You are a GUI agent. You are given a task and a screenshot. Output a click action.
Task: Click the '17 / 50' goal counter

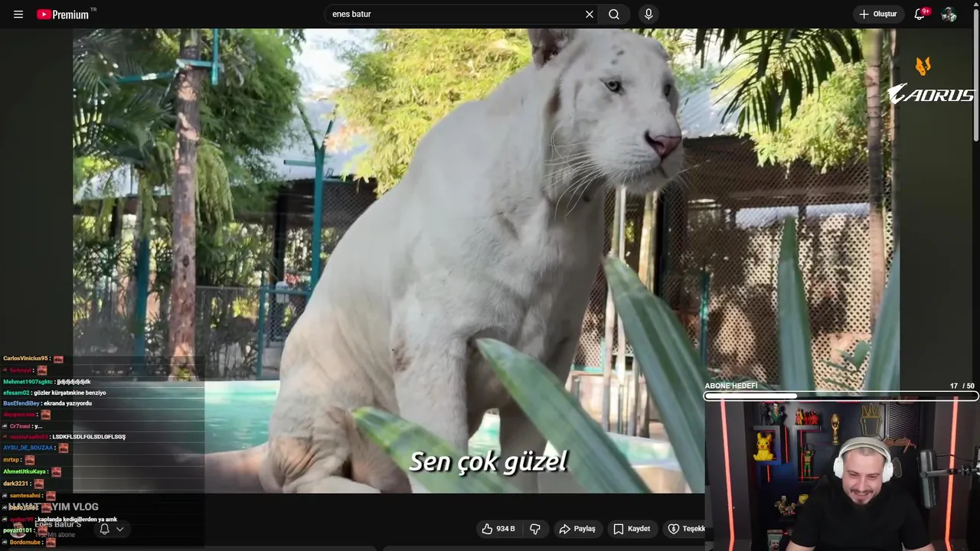962,386
